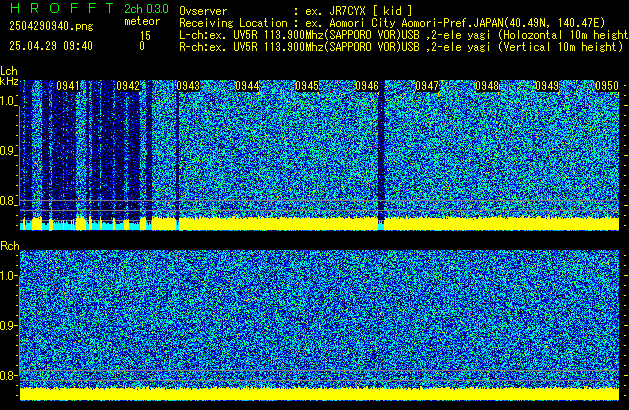Click the kHz axis unit label
The height and width of the screenshot is (410, 629).
[9, 81]
